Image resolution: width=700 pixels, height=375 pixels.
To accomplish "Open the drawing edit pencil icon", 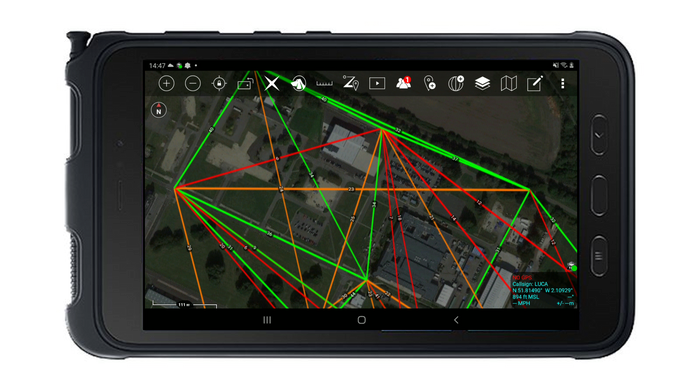I will click(x=535, y=83).
